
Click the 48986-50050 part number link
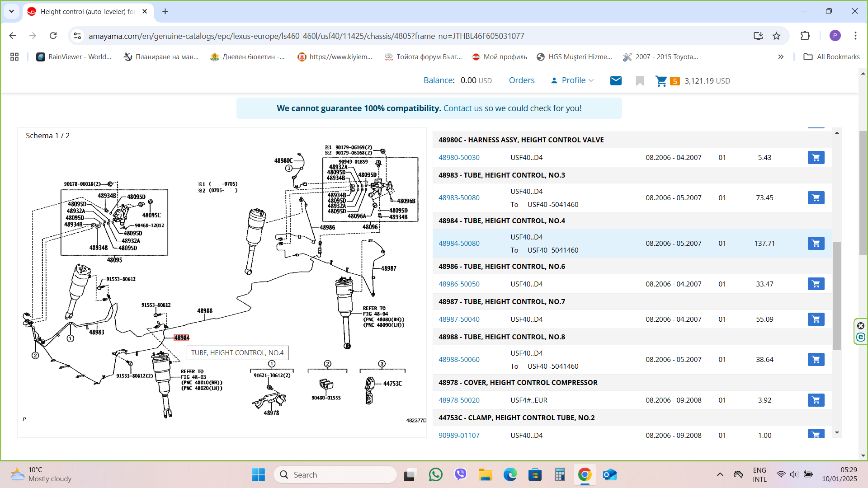click(459, 284)
